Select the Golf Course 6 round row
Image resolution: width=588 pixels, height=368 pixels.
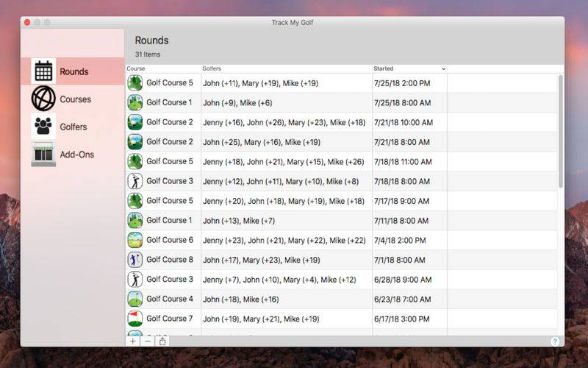pyautogui.click(x=342, y=240)
